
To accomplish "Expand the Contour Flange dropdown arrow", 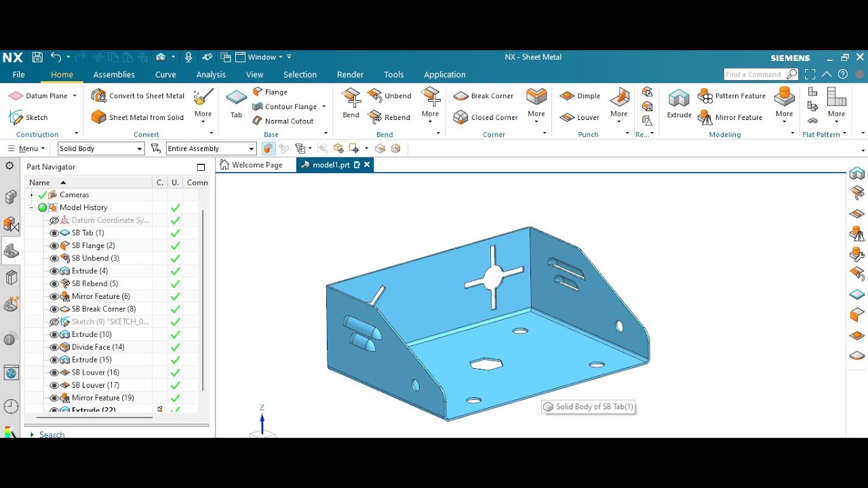I will pos(323,106).
